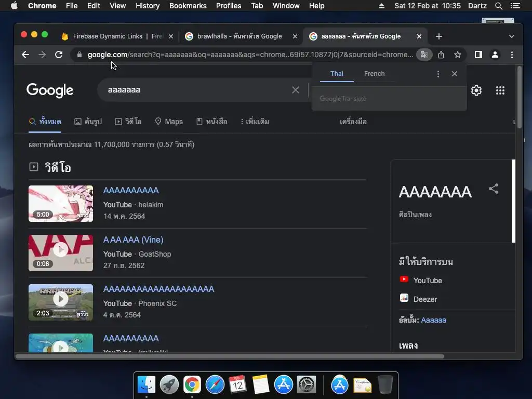
Task: Close the brawlhalla search tab
Action: (x=295, y=36)
